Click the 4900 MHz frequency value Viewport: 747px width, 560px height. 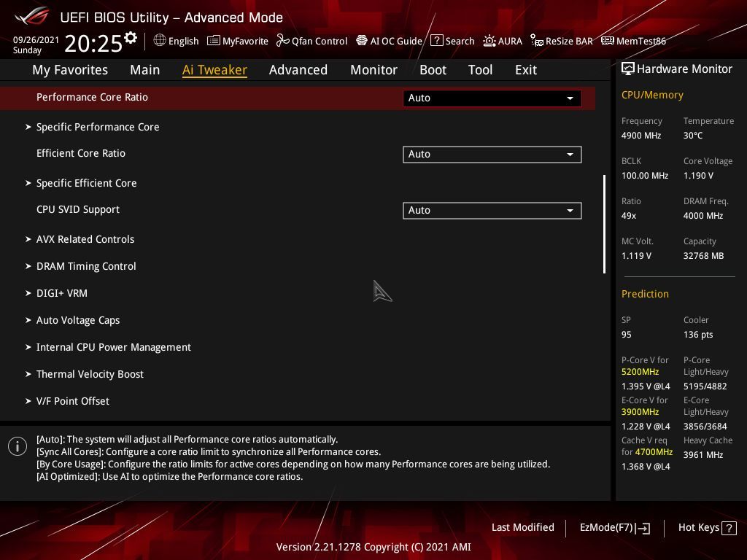pyautogui.click(x=641, y=136)
